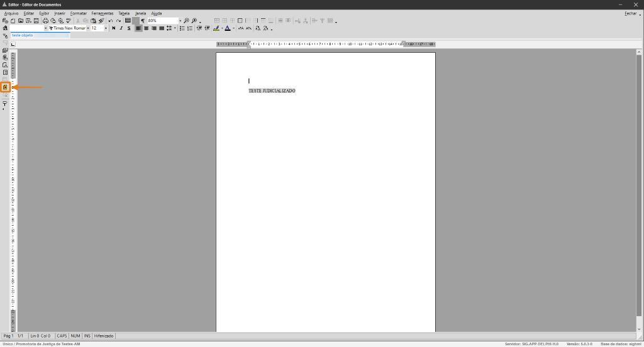This screenshot has width=644, height=347.
Task: Click the paragraph style combo box field
Action: (26, 28)
